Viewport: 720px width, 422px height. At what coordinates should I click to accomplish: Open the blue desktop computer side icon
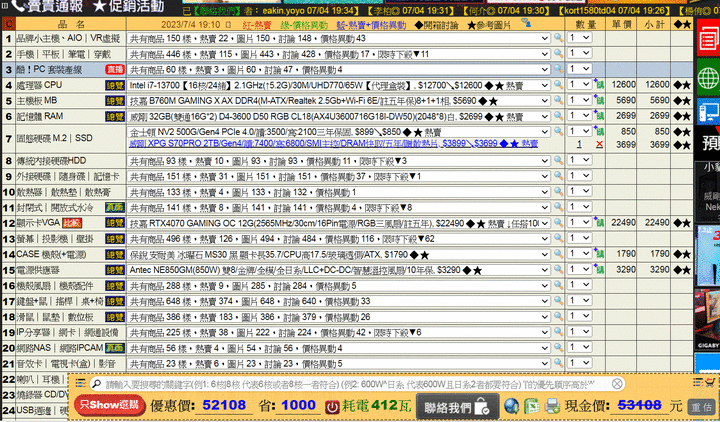708,112
